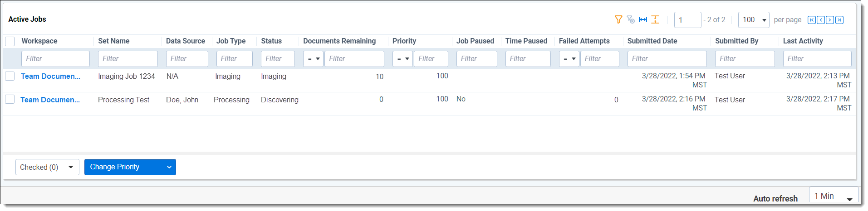Open the Documents Remaining equals operator dropdown
The image size is (868, 211).
(313, 59)
